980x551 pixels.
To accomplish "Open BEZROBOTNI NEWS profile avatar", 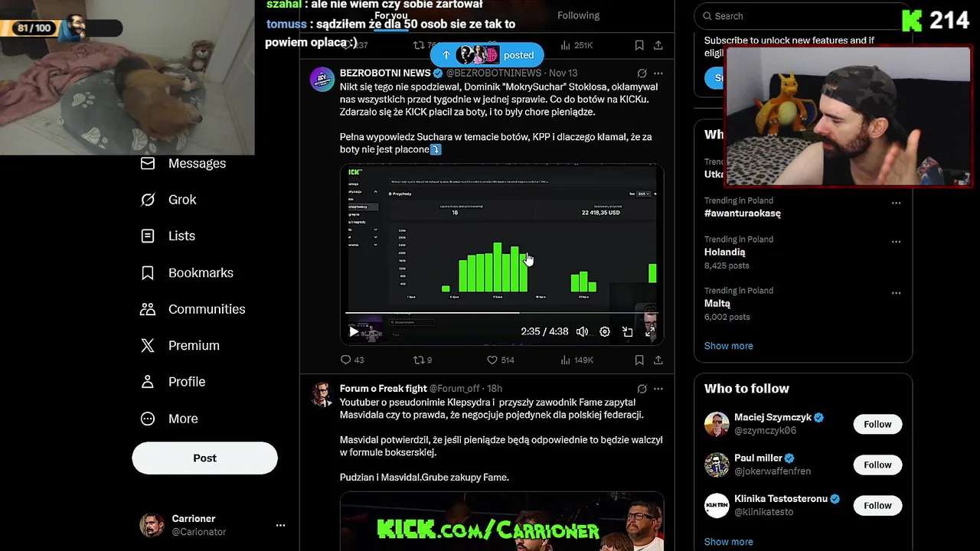I will click(322, 80).
